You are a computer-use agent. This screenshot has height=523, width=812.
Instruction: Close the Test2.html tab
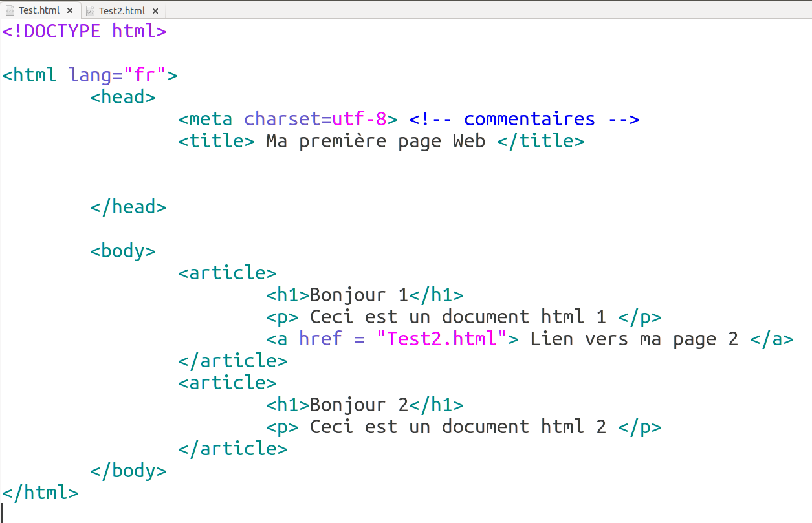pos(155,11)
